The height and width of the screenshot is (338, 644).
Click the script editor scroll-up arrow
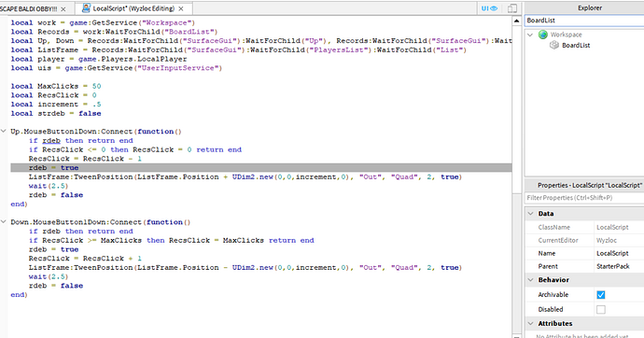click(516, 21)
